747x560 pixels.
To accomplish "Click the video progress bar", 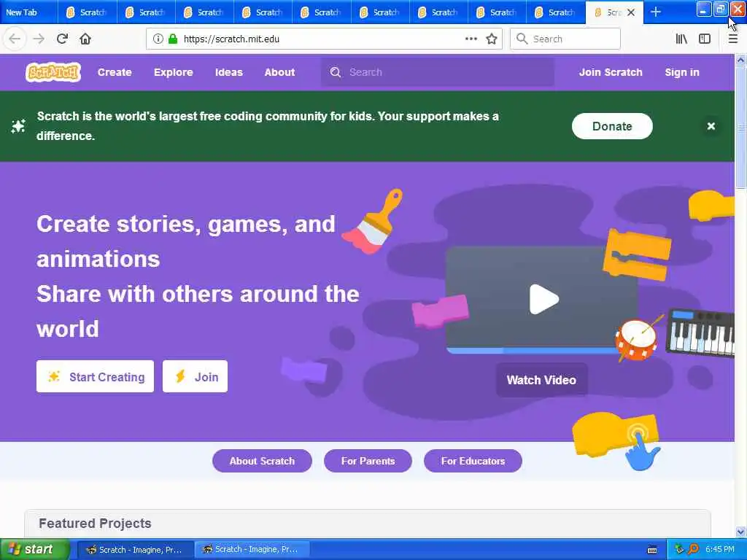I will coord(533,351).
